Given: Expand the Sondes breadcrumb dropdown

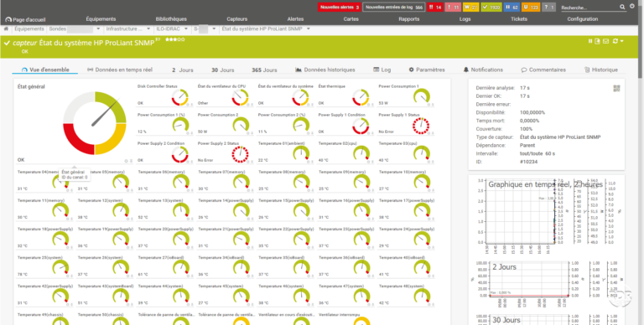Looking at the screenshot, I should (98, 28).
